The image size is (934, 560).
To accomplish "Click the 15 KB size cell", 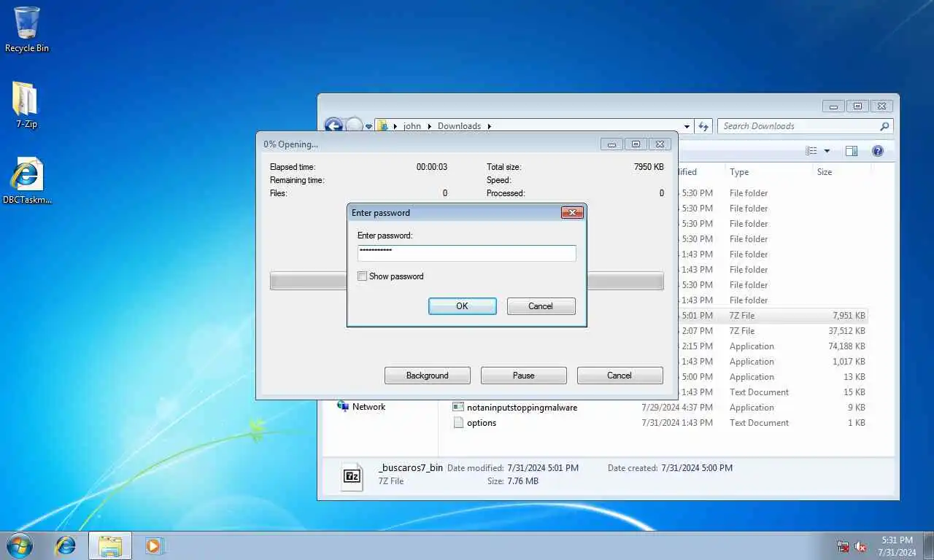I will click(x=854, y=392).
